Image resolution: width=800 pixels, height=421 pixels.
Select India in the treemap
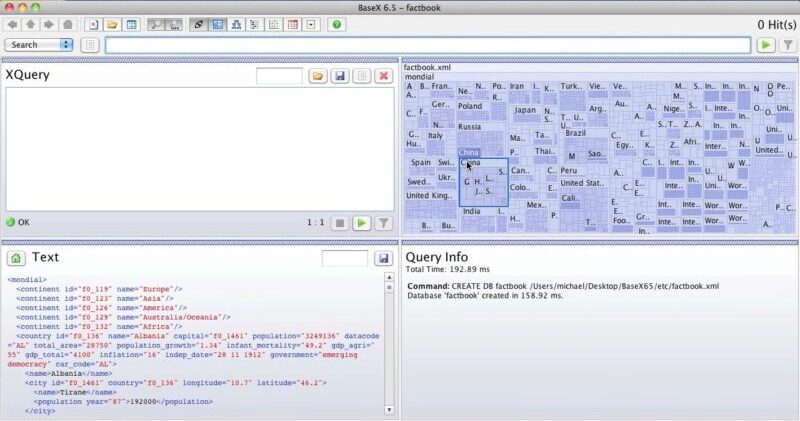pos(471,211)
